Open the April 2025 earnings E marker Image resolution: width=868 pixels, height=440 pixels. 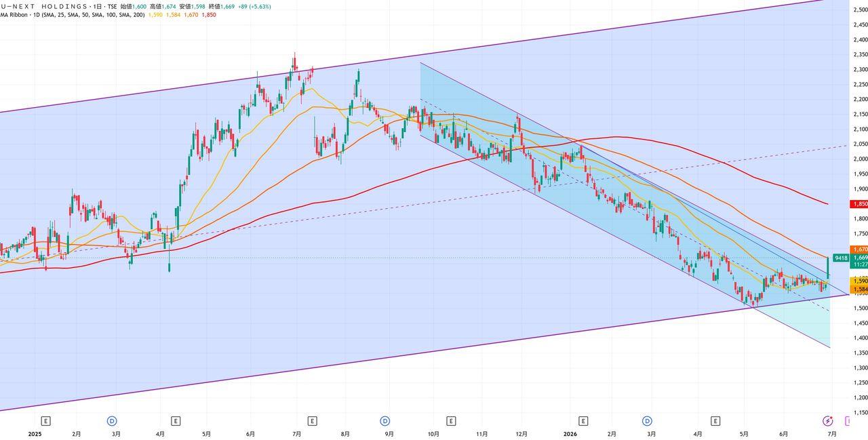click(x=176, y=421)
